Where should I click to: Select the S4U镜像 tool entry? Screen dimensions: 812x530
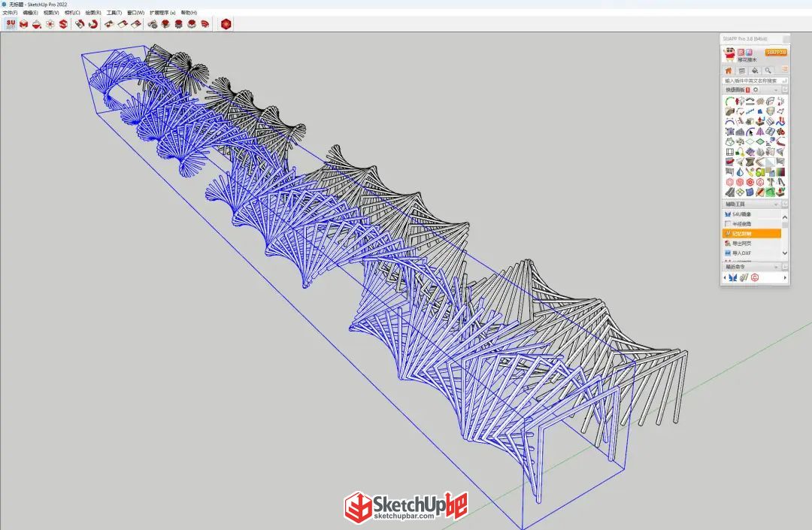click(x=751, y=214)
